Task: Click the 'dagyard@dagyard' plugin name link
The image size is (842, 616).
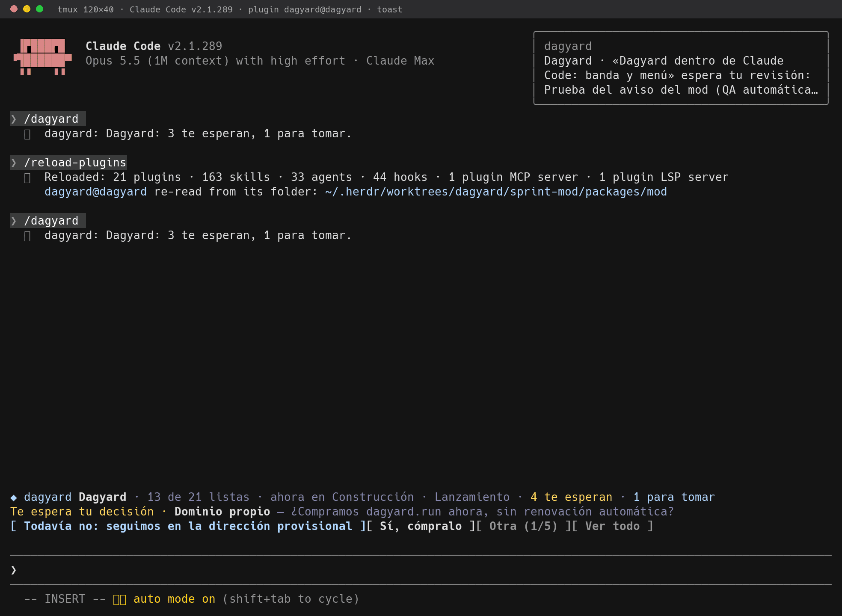Action: (x=95, y=192)
